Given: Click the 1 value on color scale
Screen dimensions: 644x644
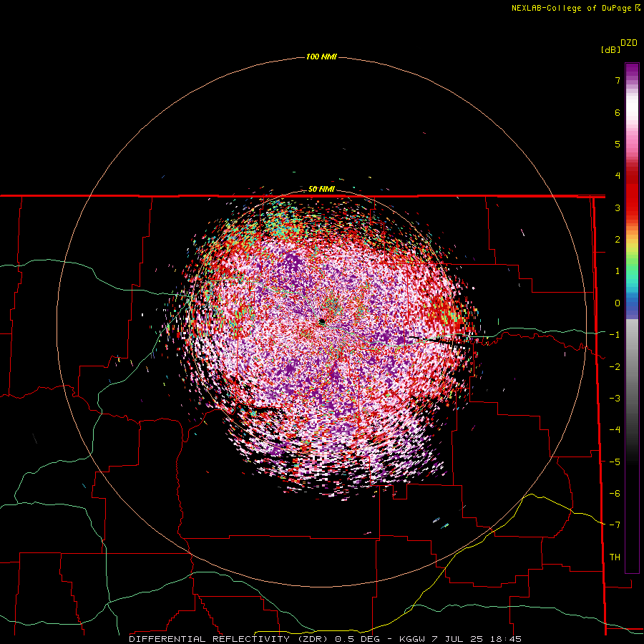Looking at the screenshot, I should click(618, 271).
